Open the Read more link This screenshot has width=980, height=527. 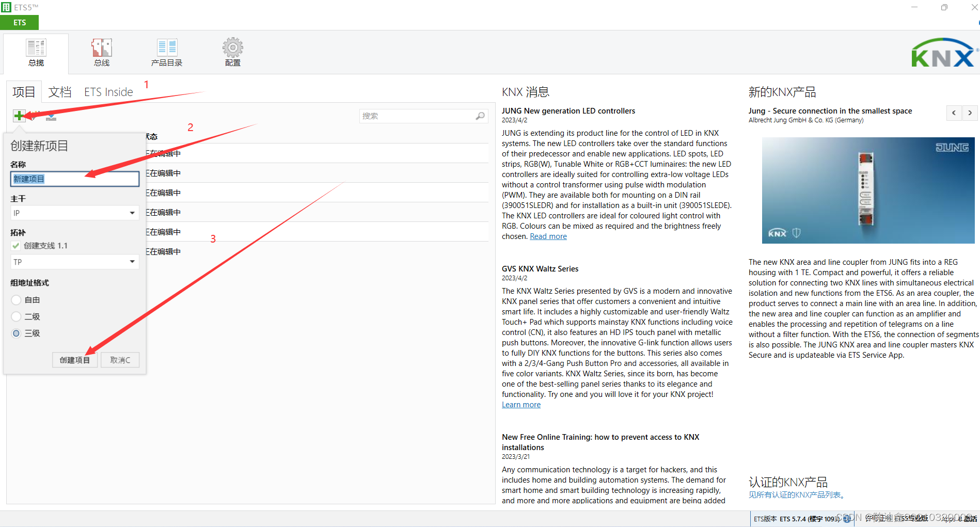[x=548, y=236]
